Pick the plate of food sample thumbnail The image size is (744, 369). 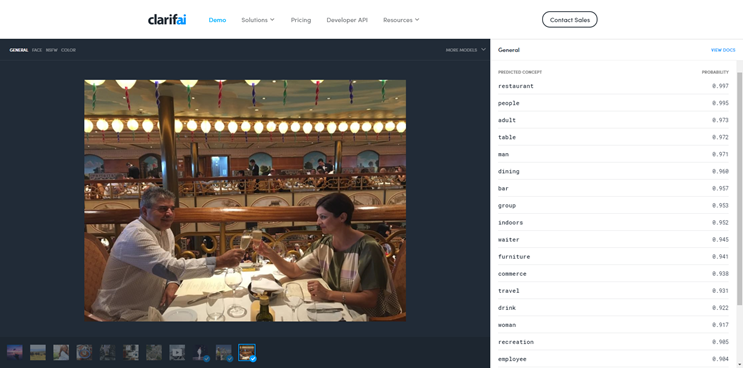tap(84, 352)
